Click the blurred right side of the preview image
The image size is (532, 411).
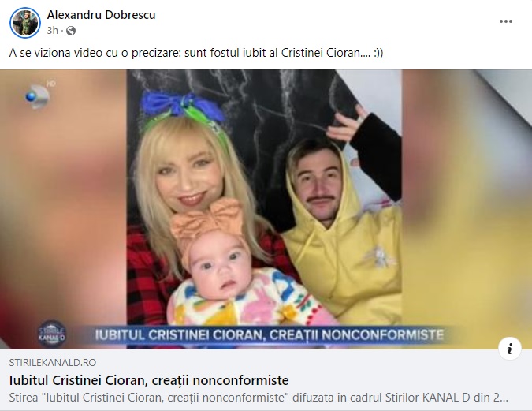[467, 209]
